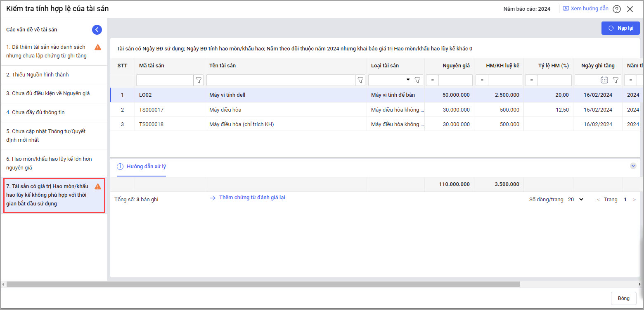Click filter icon for Ngày ghi tăng
The width and height of the screenshot is (644, 310).
point(616,80)
